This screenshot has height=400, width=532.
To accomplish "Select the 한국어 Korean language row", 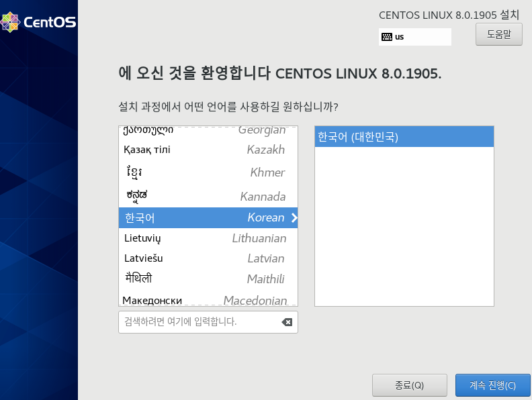I will (x=208, y=217).
